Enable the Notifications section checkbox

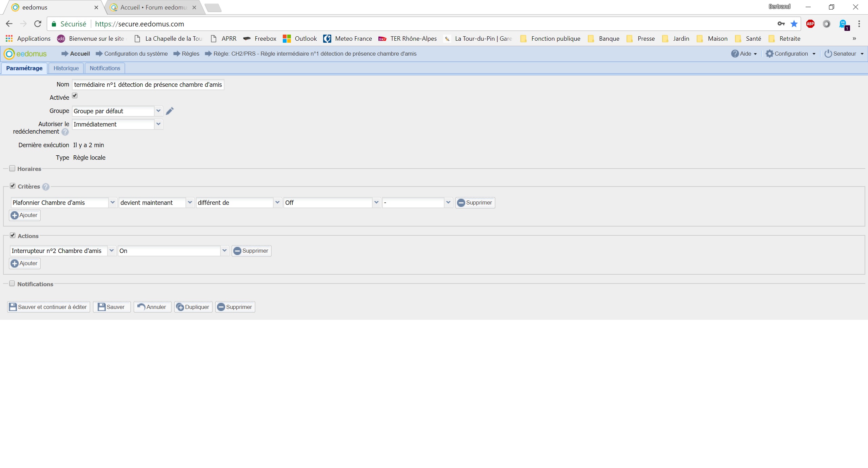12,284
